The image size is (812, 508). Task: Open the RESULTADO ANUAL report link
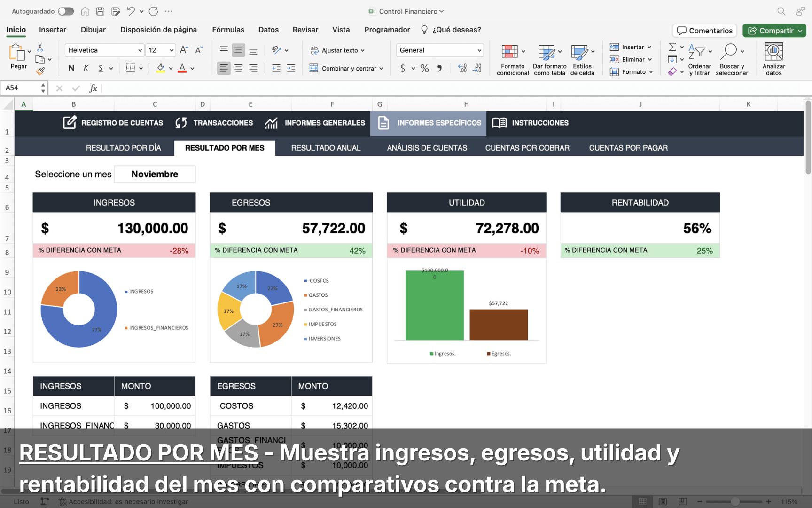click(x=326, y=148)
